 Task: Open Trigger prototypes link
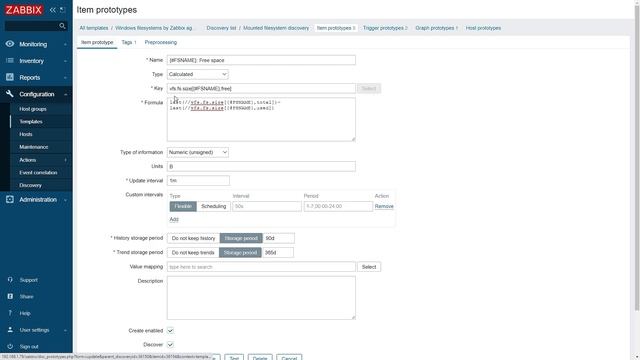385,28
